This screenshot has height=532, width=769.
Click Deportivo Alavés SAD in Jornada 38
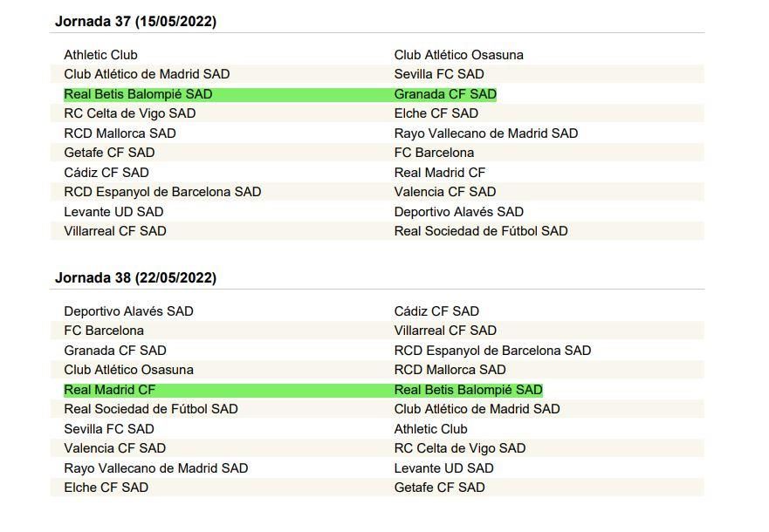[x=128, y=311]
